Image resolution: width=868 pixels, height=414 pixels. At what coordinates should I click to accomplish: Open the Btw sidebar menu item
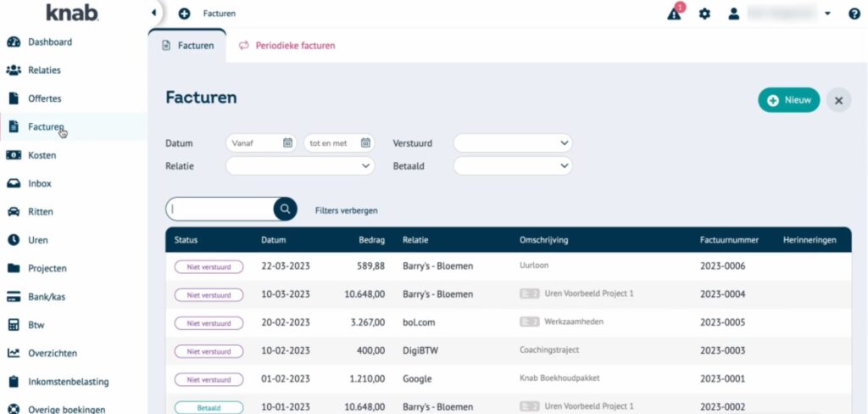pyautogui.click(x=36, y=325)
